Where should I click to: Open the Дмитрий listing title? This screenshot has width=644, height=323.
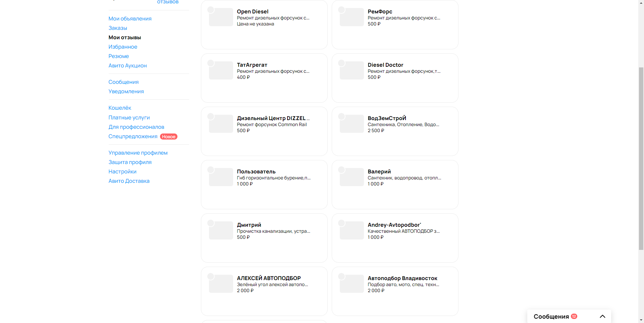tap(249, 225)
